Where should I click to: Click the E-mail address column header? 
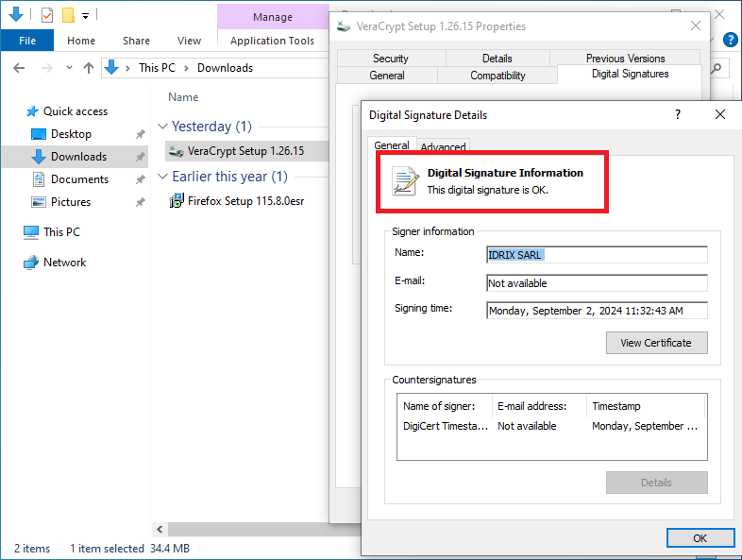coord(539,406)
